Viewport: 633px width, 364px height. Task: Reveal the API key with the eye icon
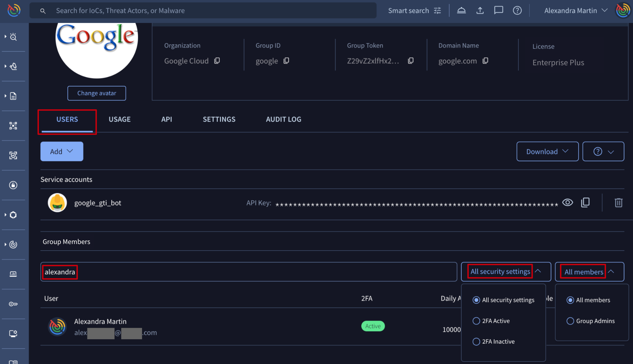(567, 202)
